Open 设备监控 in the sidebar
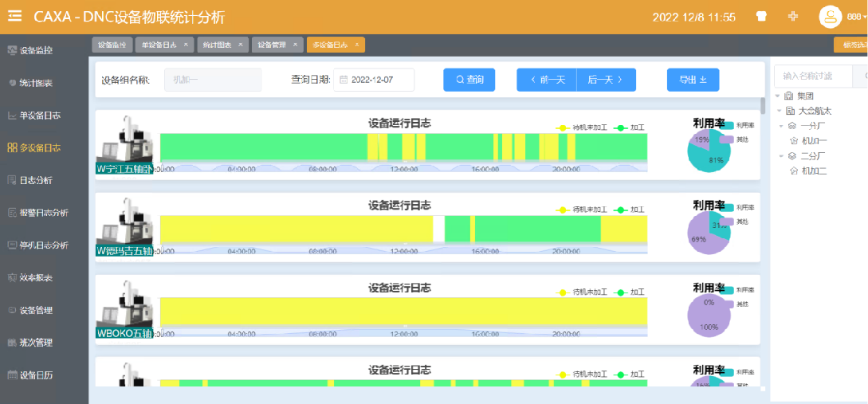Viewport: 868px width, 404px height. (x=37, y=50)
